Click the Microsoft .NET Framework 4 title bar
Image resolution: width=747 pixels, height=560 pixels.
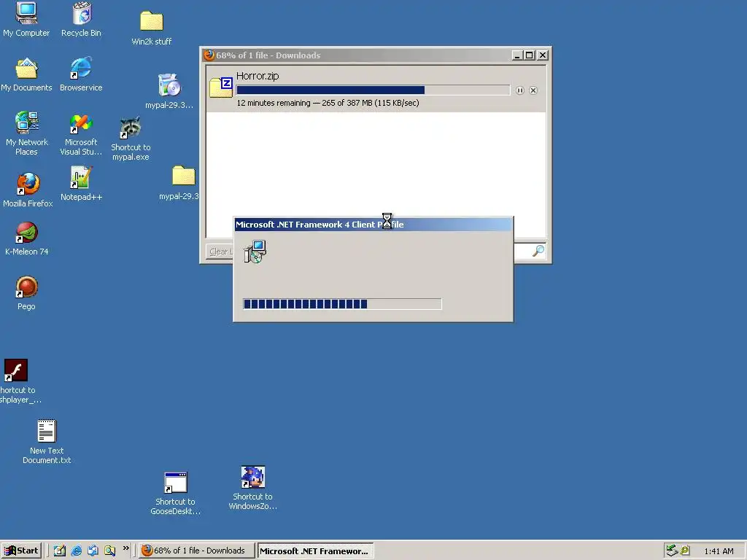coord(373,225)
